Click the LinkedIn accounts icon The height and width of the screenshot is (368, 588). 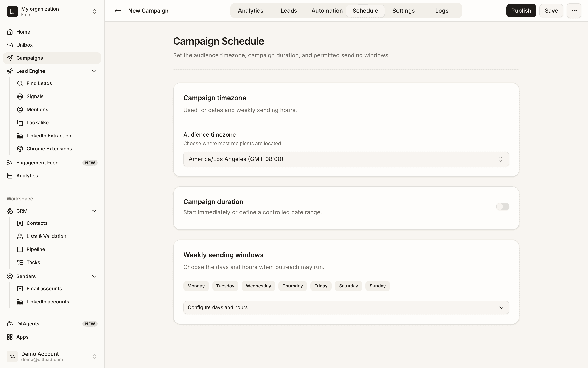20,302
